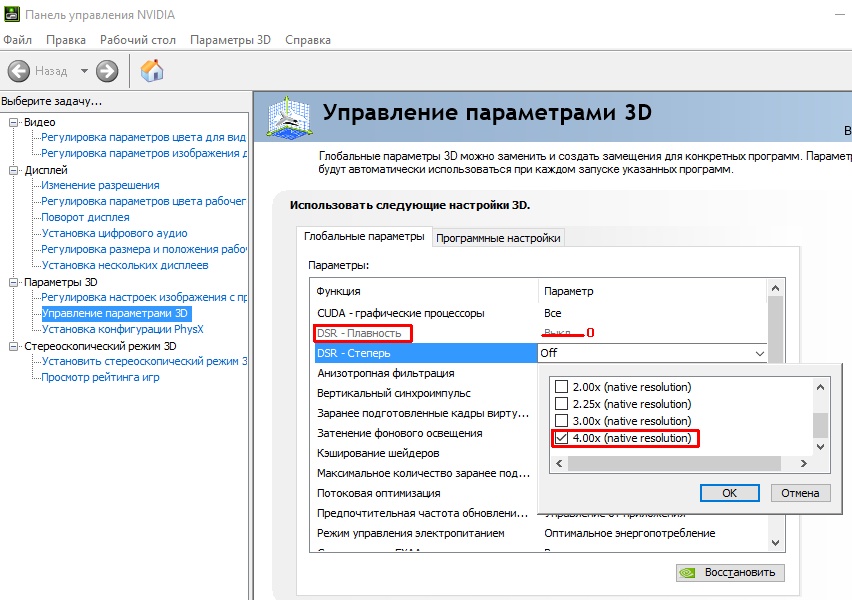Open Установка конфигурации PhysX page

pos(123,329)
